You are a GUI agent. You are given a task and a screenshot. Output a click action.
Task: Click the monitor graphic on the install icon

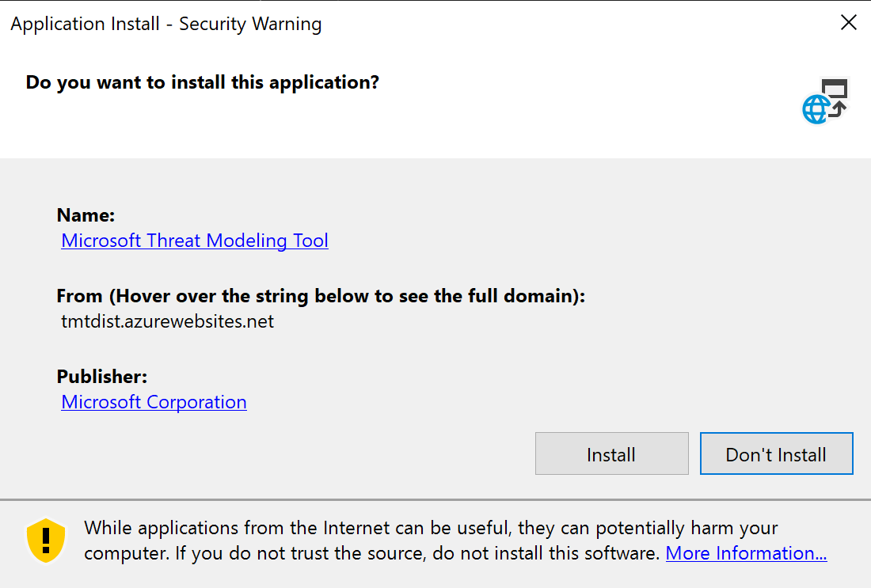click(835, 90)
